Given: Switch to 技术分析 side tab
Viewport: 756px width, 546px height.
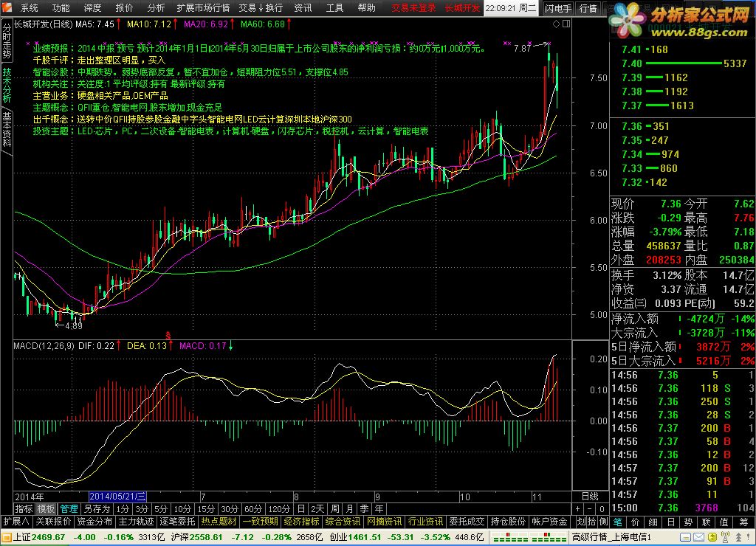Looking at the screenshot, I should tap(6, 86).
